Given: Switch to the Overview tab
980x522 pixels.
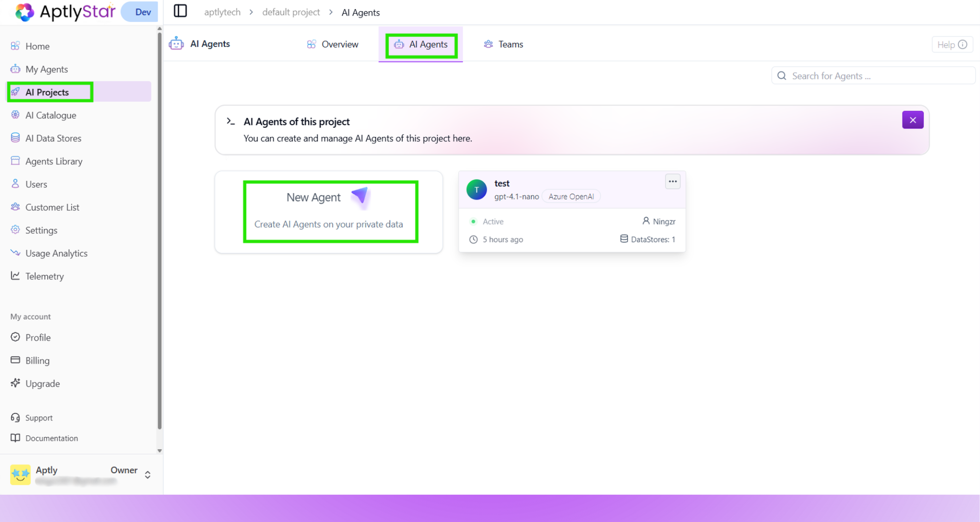Looking at the screenshot, I should pos(332,44).
